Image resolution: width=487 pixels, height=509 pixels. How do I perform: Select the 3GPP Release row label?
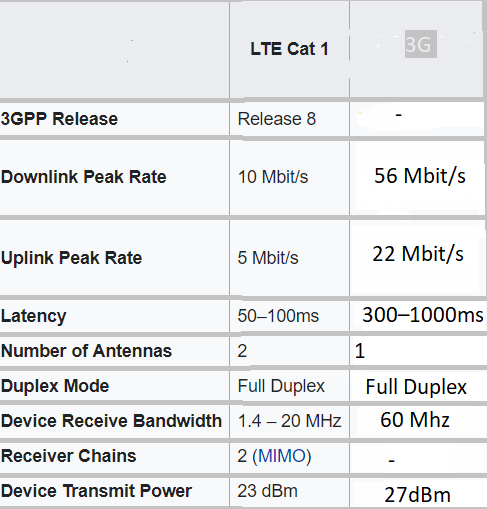[59, 119]
